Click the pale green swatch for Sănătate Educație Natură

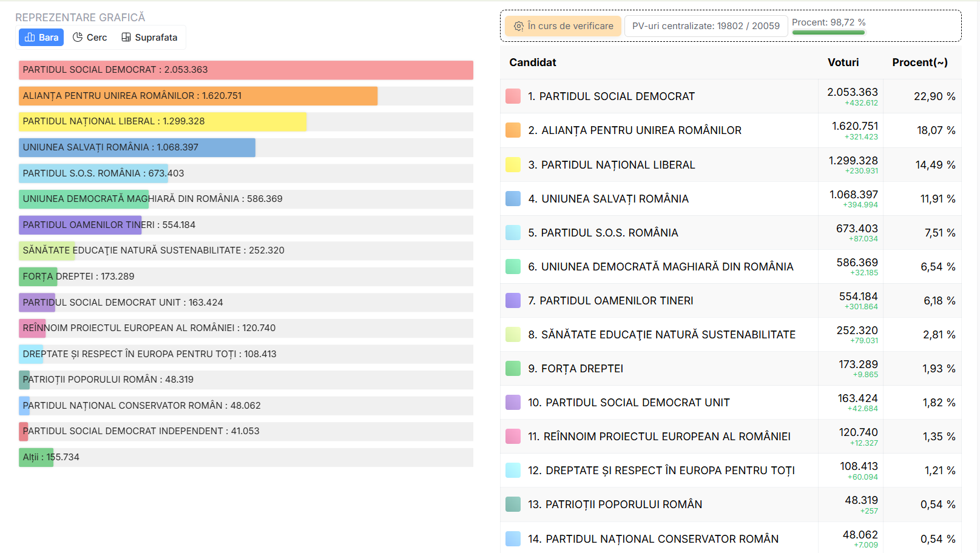(x=513, y=335)
